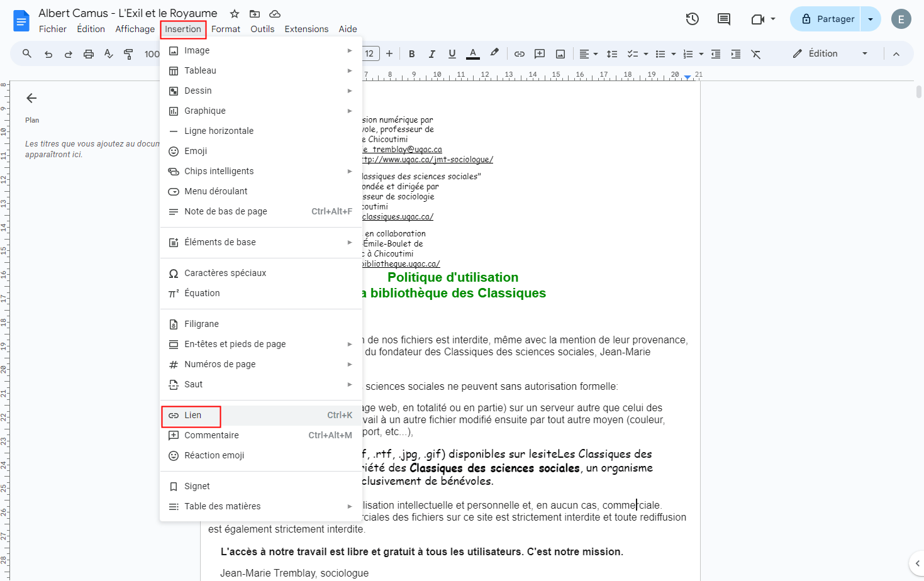Insert link from the toolbar
924x581 pixels.
pyautogui.click(x=520, y=54)
